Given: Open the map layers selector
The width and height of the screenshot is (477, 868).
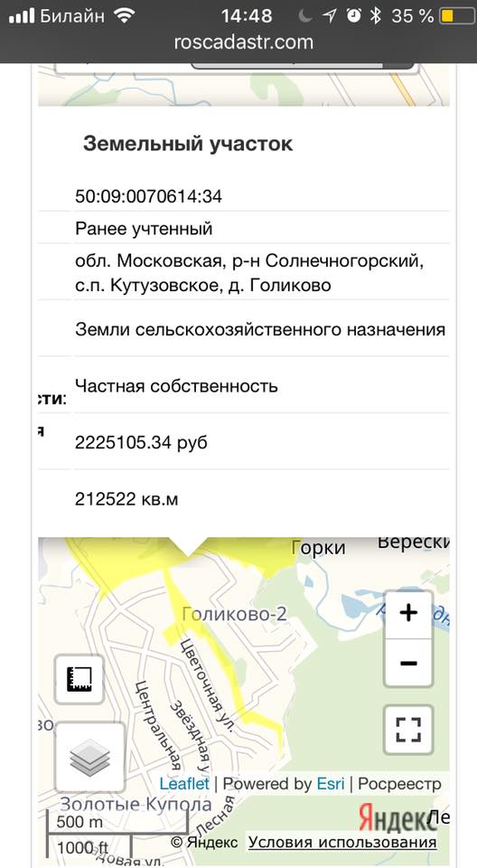Looking at the screenshot, I should point(90,758).
